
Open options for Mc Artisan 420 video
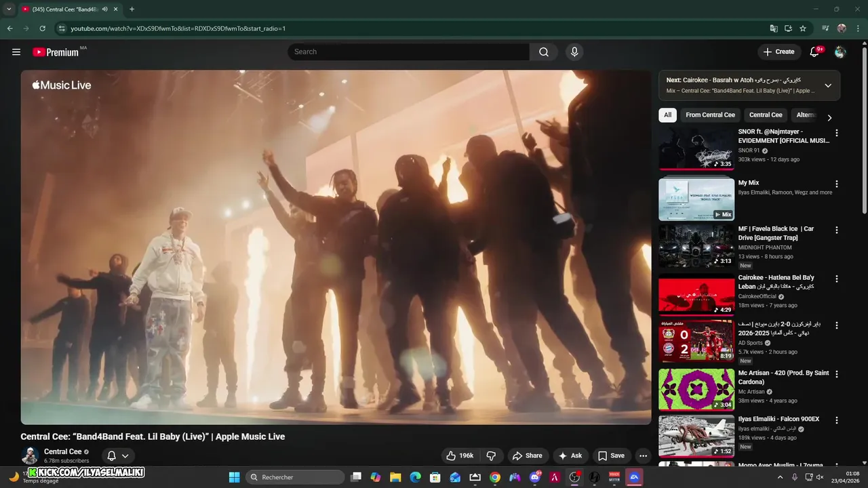[836, 374]
